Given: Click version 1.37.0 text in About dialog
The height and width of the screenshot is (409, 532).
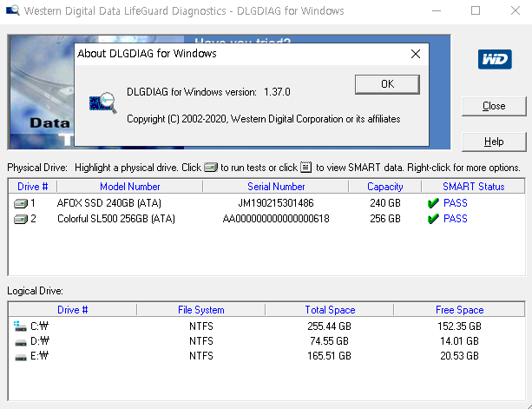Looking at the screenshot, I should tap(277, 92).
